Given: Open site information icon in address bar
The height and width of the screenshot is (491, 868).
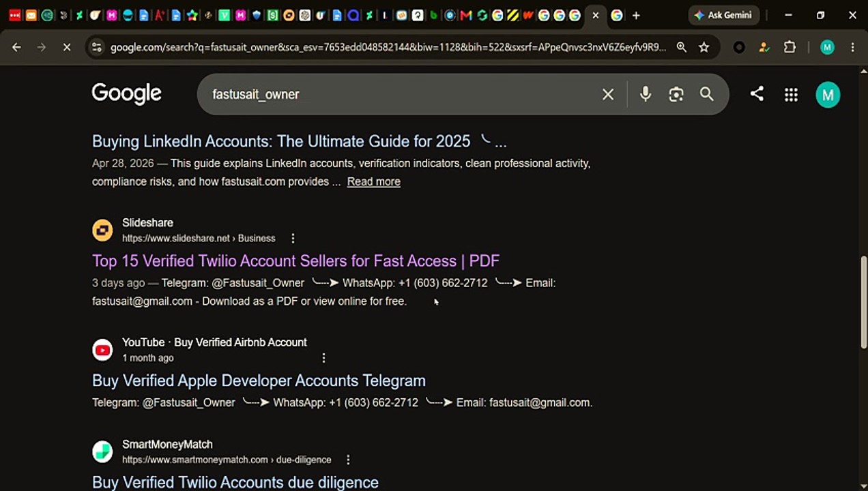Looking at the screenshot, I should click(x=96, y=47).
